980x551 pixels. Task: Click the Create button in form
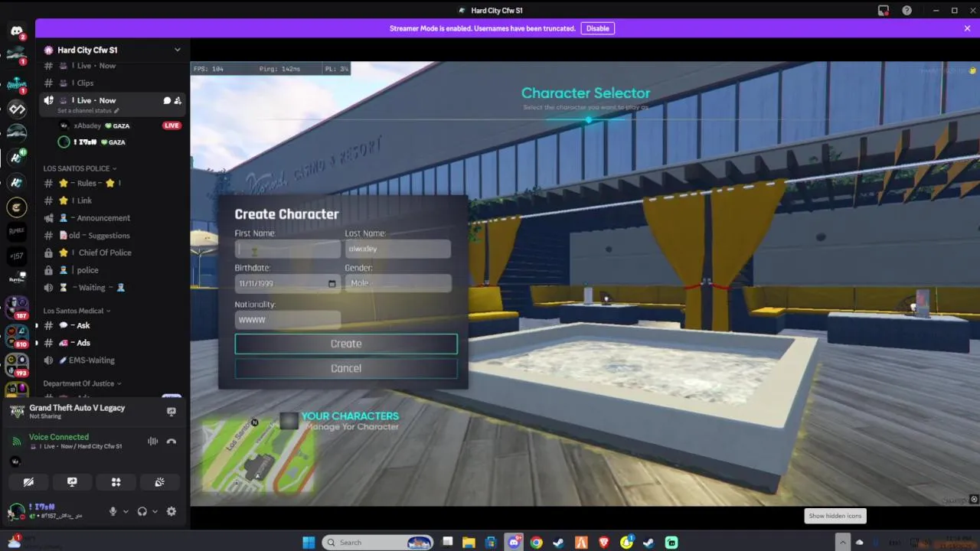point(346,344)
